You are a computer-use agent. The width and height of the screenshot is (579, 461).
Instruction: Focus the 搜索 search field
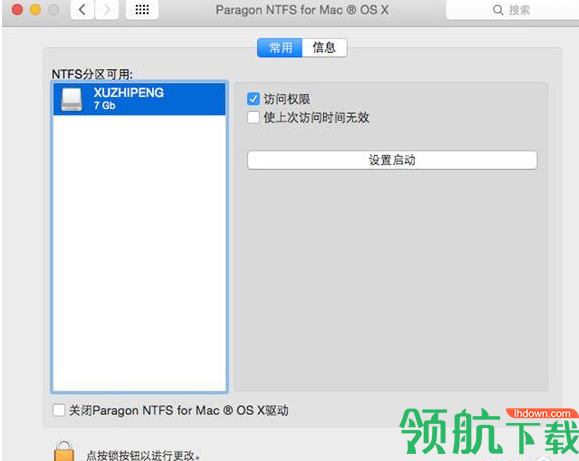tap(513, 10)
